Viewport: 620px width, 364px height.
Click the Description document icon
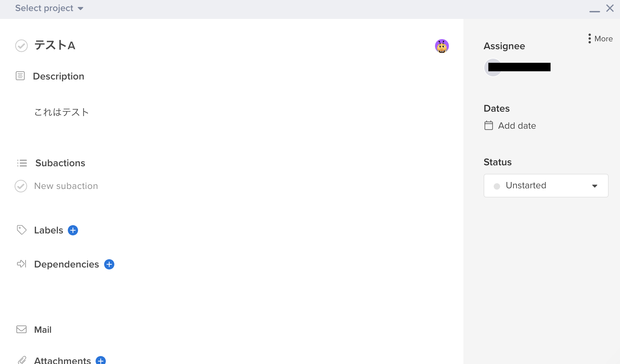(x=20, y=76)
